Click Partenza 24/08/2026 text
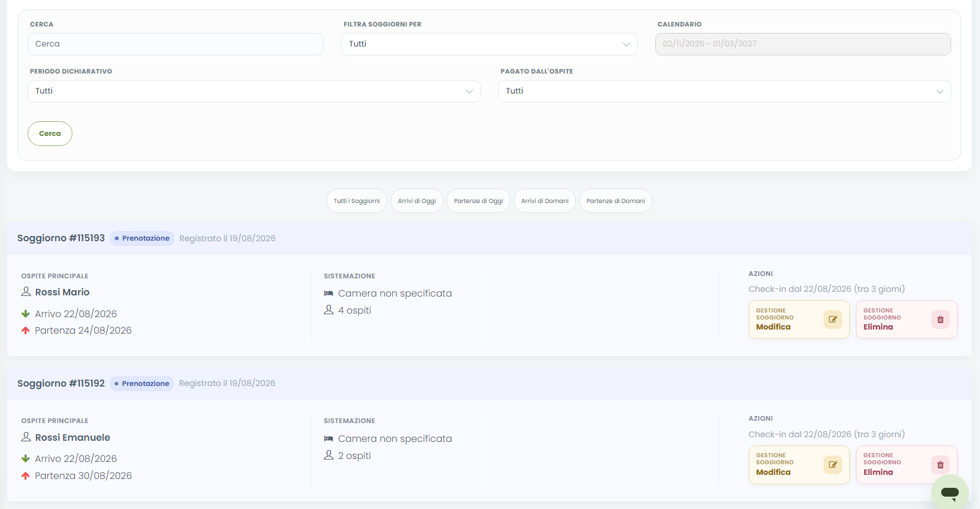 click(x=83, y=330)
